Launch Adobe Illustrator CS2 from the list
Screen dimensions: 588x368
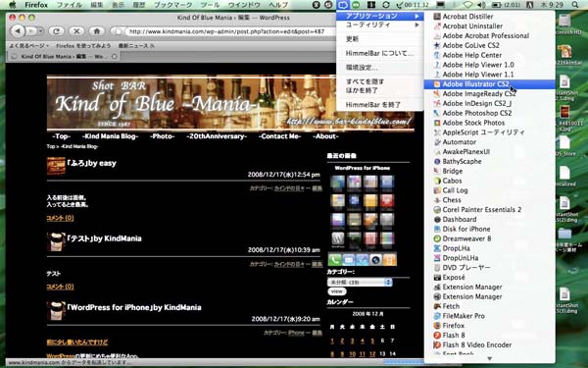pyautogui.click(x=489, y=84)
